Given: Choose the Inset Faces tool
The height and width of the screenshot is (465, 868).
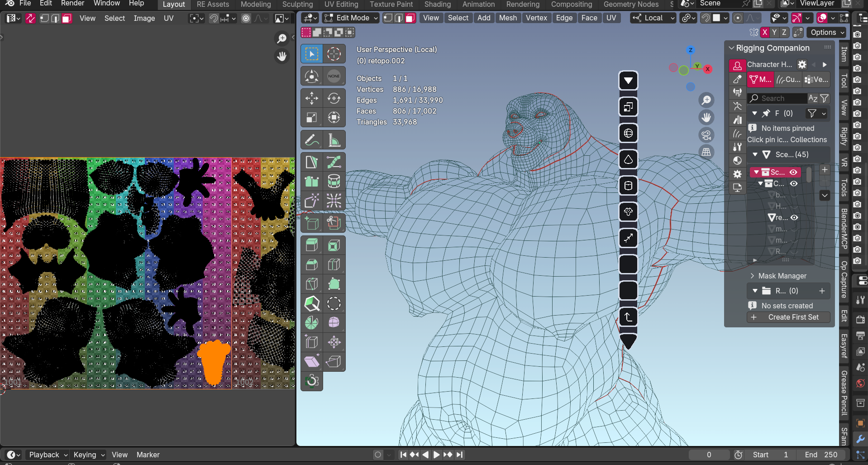Looking at the screenshot, I should point(334,245).
